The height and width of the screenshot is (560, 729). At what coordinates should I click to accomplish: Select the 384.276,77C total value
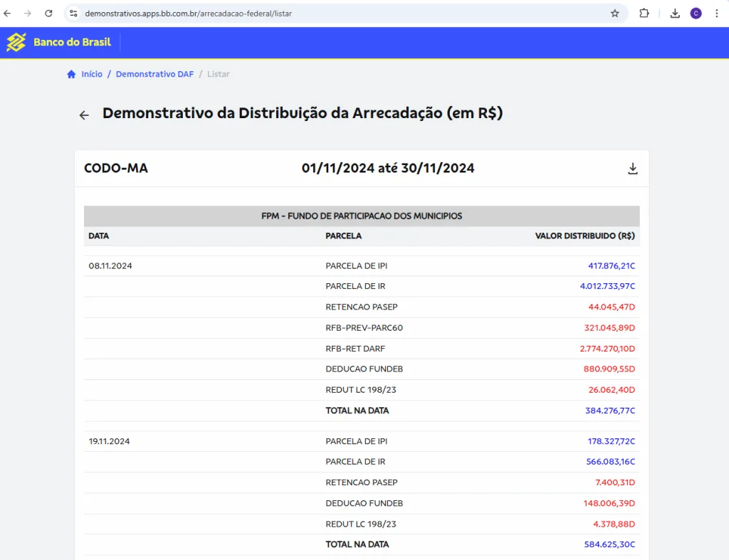click(x=609, y=411)
